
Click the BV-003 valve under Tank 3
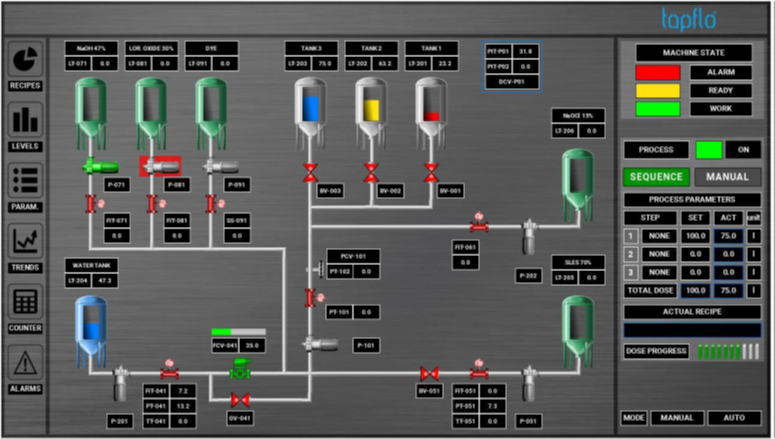pyautogui.click(x=310, y=171)
